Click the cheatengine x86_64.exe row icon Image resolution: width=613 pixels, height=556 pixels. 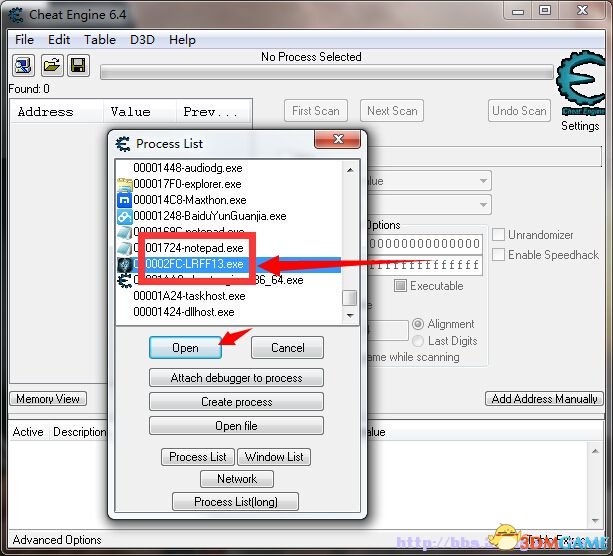[x=125, y=280]
